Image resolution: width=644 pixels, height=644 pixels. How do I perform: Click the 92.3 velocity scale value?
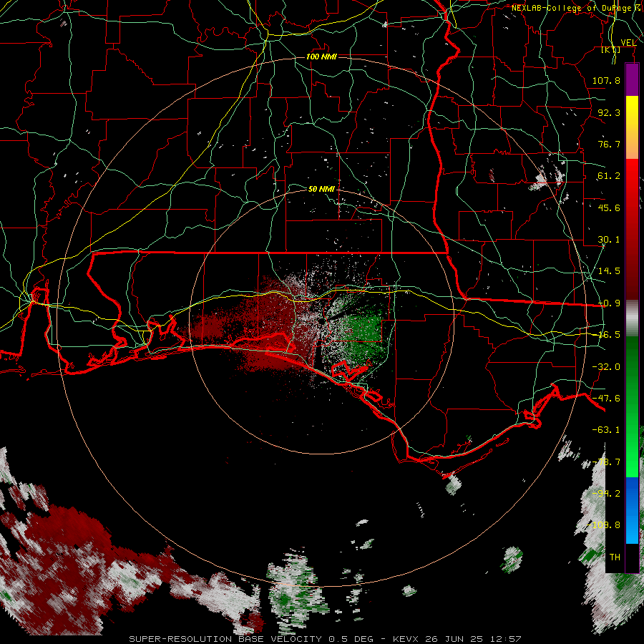609,112
